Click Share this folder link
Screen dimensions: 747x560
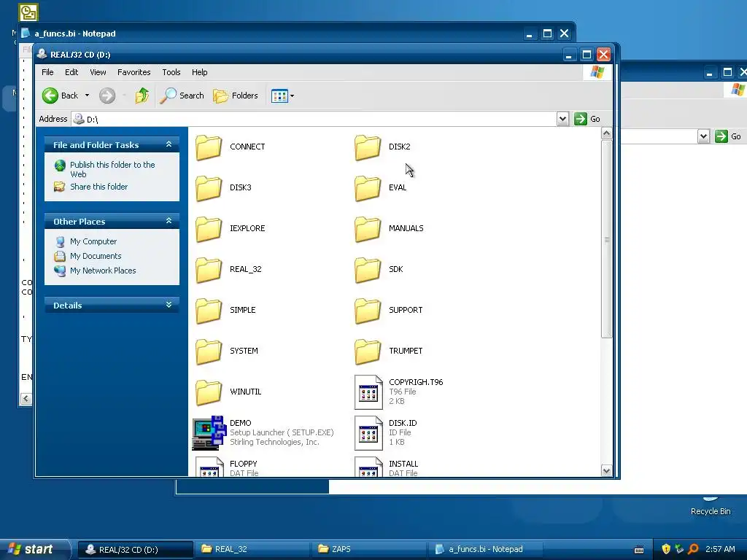tap(99, 187)
